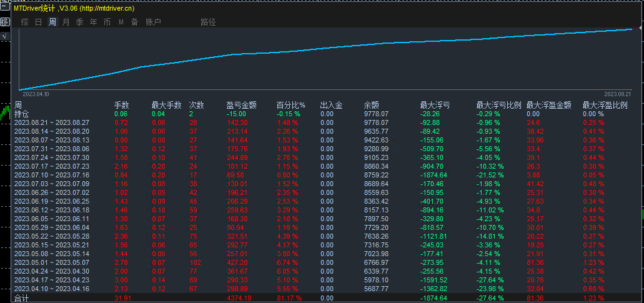
Task: Click balance value 9778.07 in 持仓 row
Action: point(376,114)
